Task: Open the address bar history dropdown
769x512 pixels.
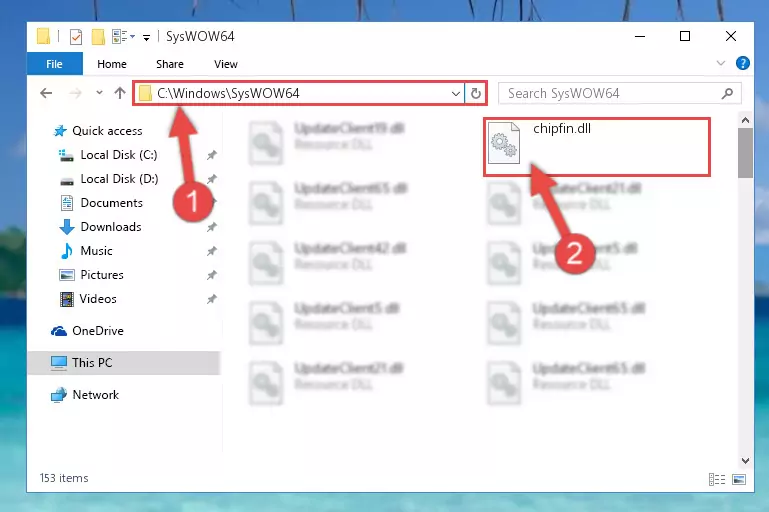Action: click(x=456, y=93)
